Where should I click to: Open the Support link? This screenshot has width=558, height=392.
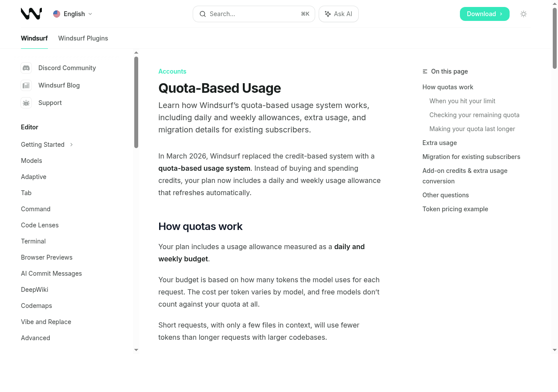pyautogui.click(x=50, y=103)
